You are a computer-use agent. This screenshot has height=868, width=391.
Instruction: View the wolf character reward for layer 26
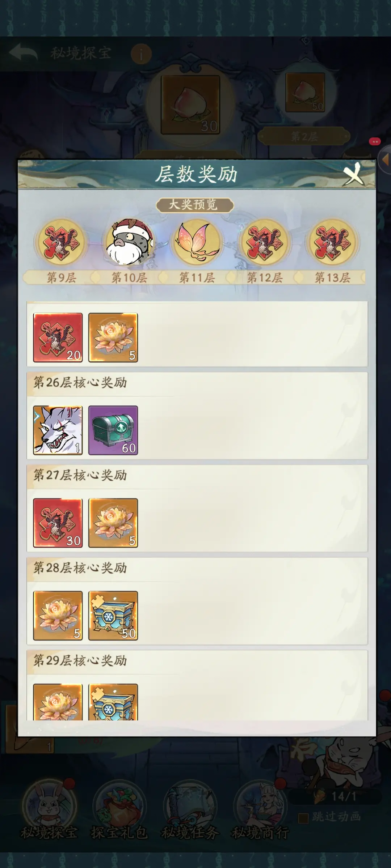(x=58, y=430)
